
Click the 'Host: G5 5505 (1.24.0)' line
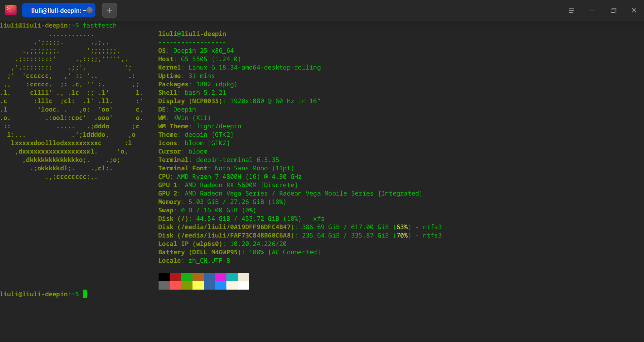[200, 59]
